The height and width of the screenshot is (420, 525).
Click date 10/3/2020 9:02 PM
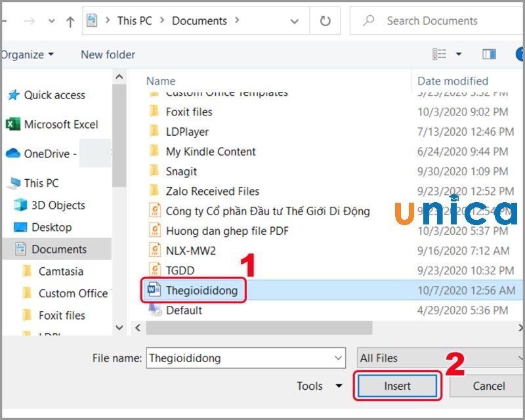coord(463,112)
